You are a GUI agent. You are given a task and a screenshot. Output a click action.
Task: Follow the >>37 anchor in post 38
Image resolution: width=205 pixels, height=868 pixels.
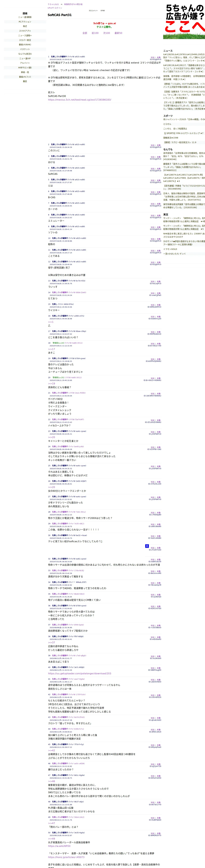pos(51,643)
